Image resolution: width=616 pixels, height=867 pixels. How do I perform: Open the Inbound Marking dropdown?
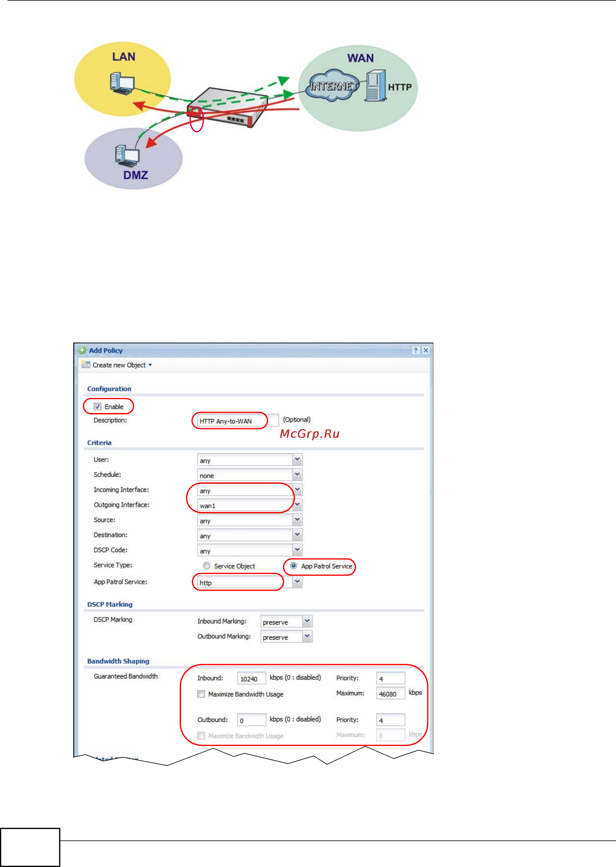[x=307, y=621]
